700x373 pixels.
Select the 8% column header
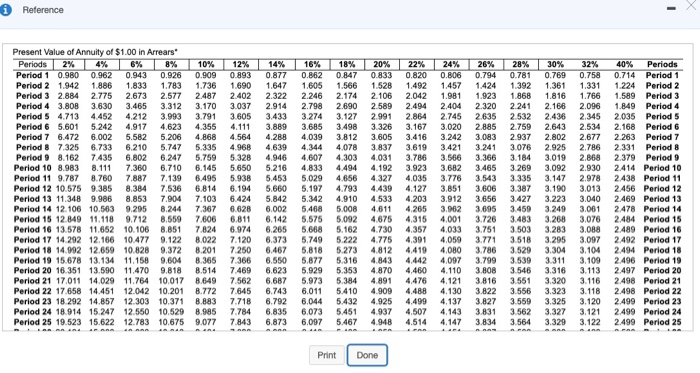(x=171, y=65)
